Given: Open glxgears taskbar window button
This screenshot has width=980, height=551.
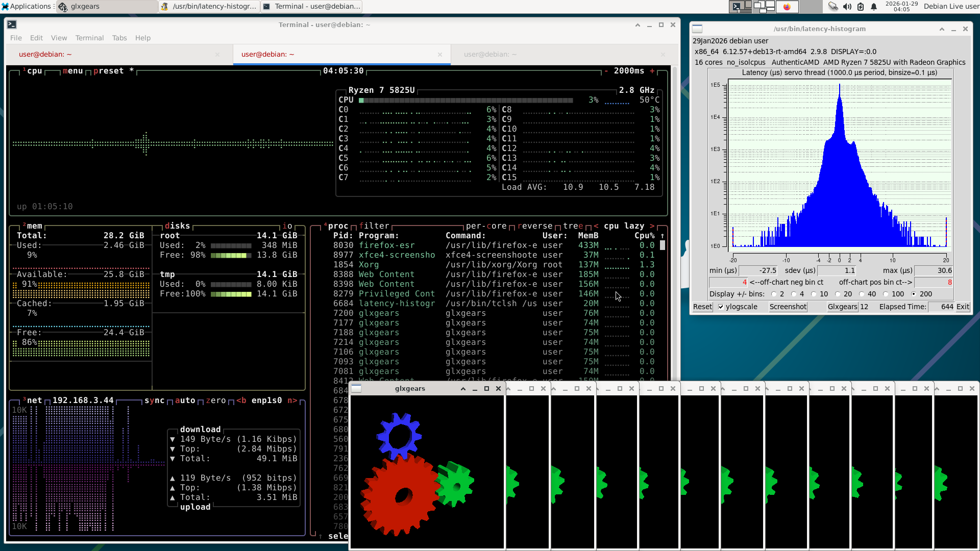Looking at the screenshot, I should coord(107,7).
